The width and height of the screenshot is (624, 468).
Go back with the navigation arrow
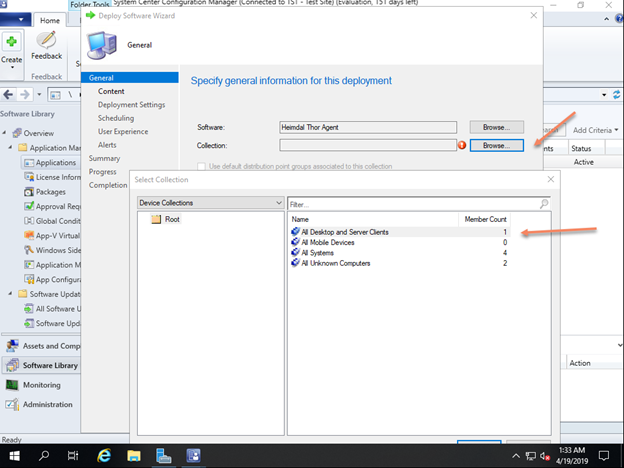pyautogui.click(x=8, y=95)
